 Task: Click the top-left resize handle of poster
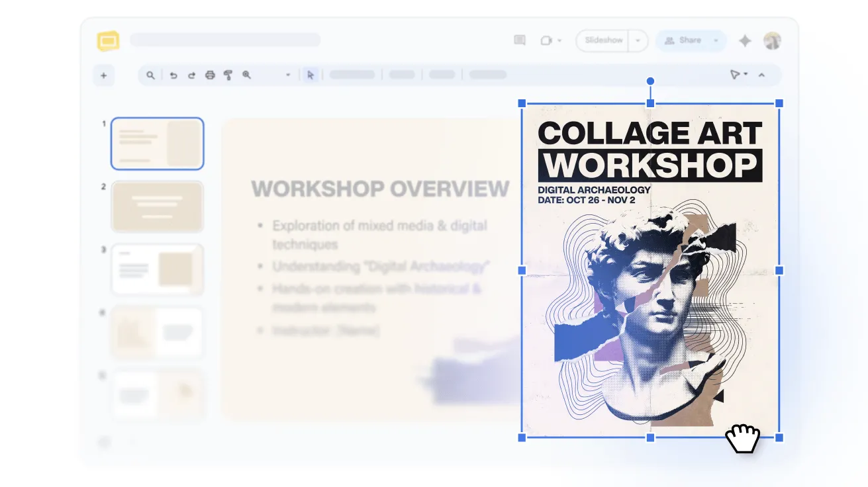click(x=522, y=103)
